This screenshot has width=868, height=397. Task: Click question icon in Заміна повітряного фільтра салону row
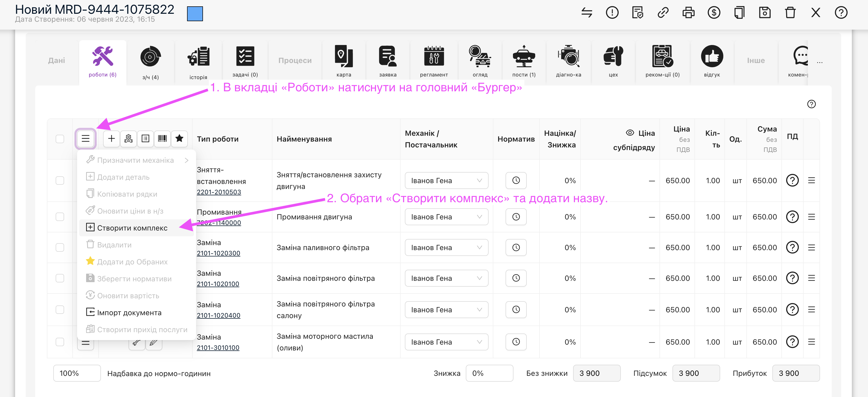(792, 309)
